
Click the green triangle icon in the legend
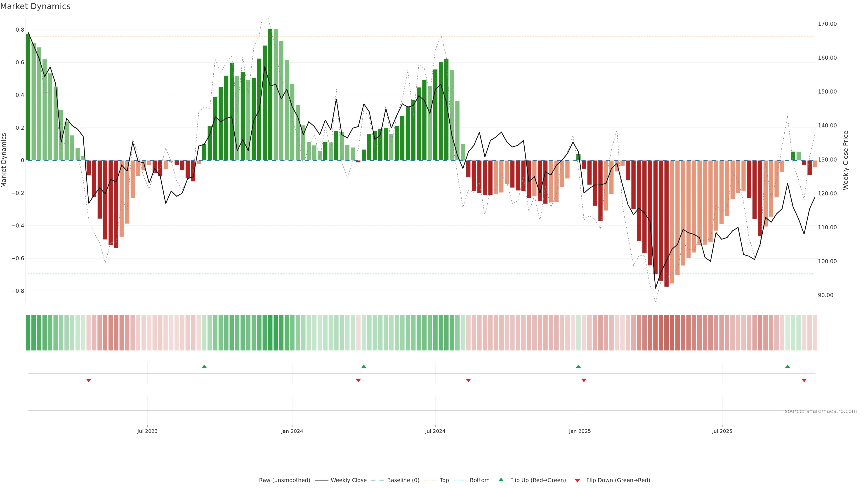[x=501, y=480]
